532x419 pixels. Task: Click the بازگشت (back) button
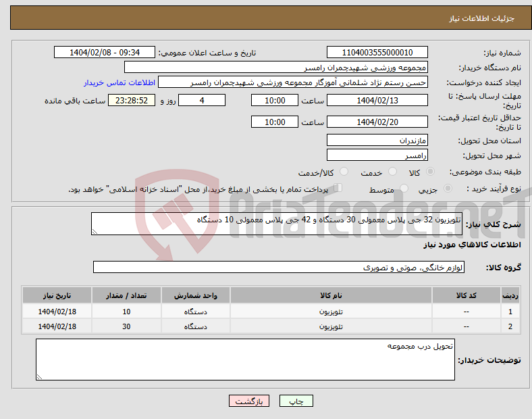249,401
